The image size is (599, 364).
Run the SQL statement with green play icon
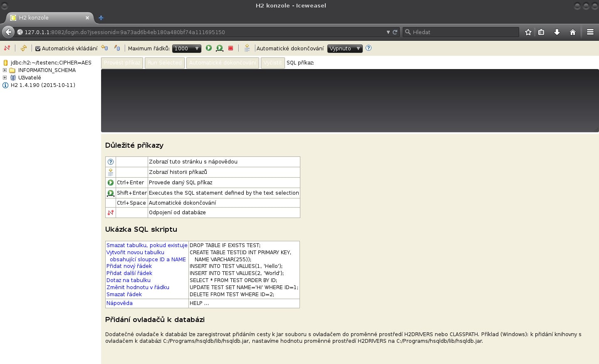tap(209, 48)
